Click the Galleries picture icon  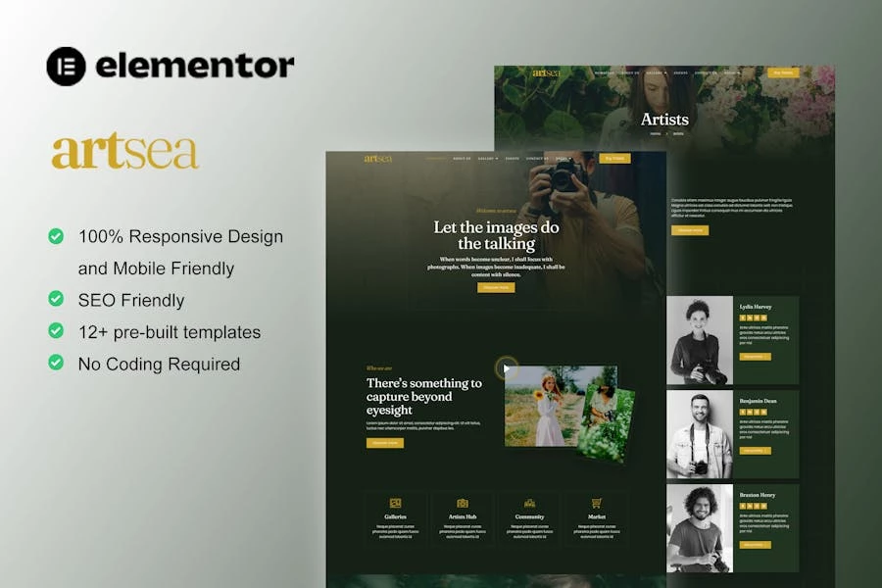(396, 501)
